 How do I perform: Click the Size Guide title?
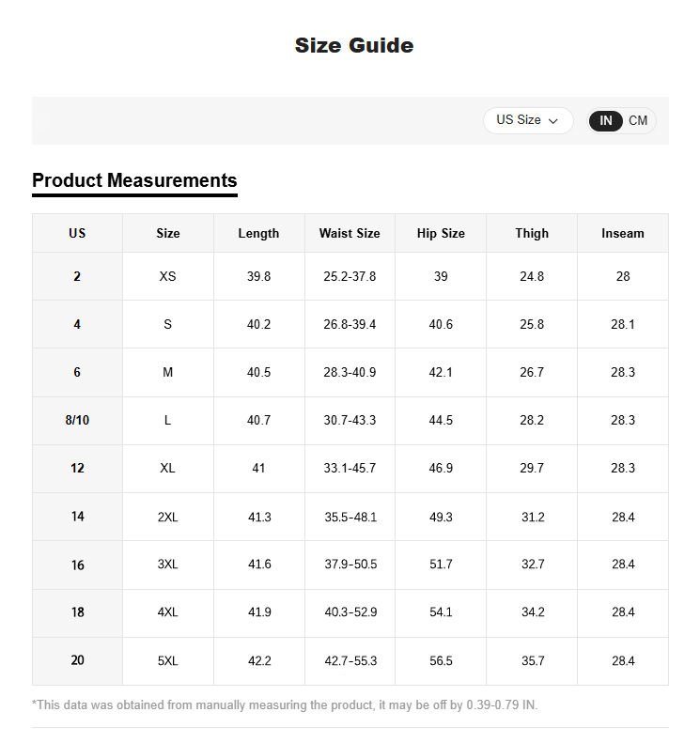pos(353,45)
